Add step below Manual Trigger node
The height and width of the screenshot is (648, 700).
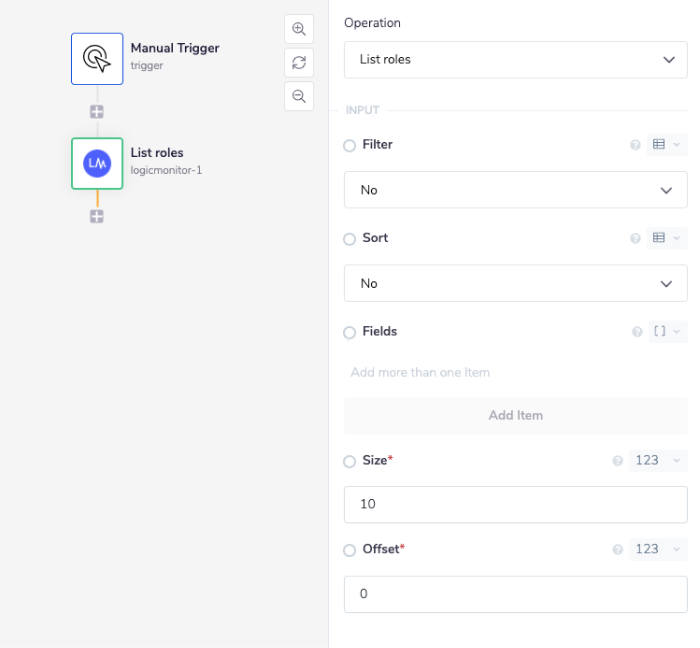[x=97, y=112]
